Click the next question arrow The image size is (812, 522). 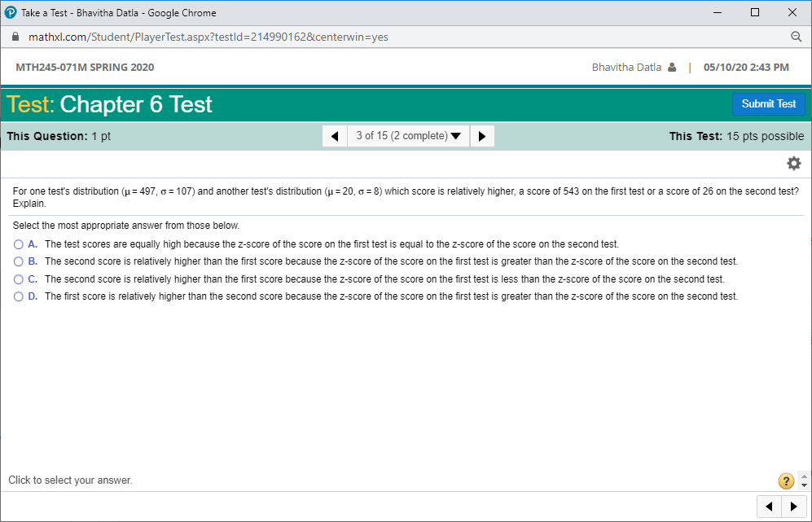(481, 135)
